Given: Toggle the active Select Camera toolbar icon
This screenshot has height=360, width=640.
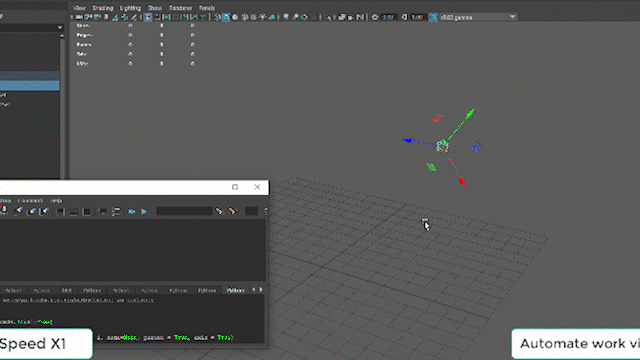Looking at the screenshot, I should (x=148, y=17).
